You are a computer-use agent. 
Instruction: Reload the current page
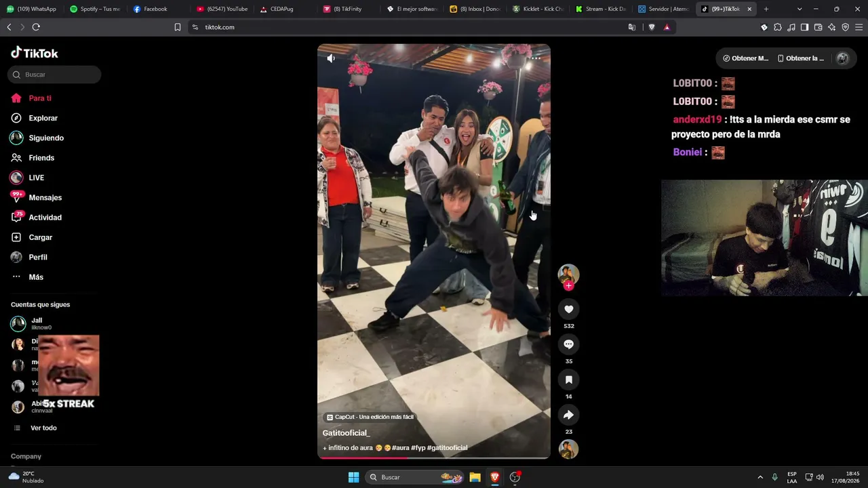pos(36,27)
